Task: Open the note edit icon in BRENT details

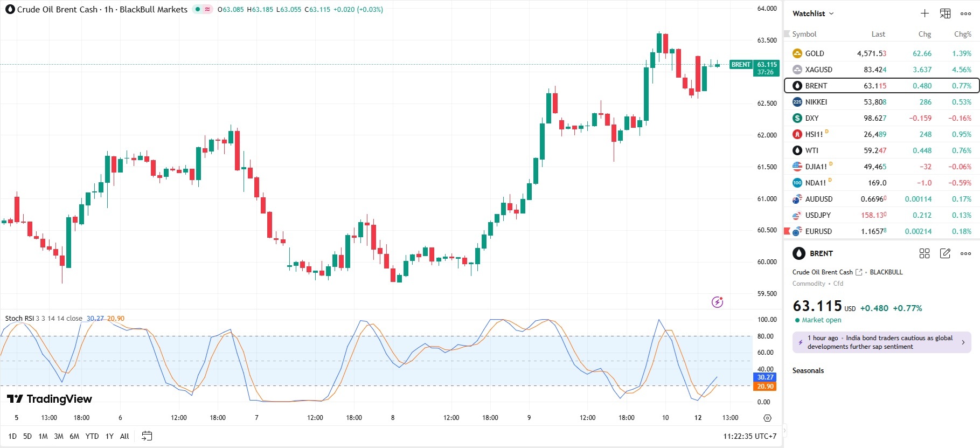Action: pyautogui.click(x=945, y=253)
